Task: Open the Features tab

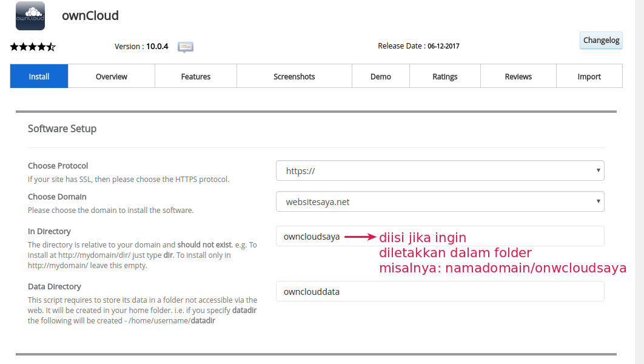Action: tap(195, 76)
